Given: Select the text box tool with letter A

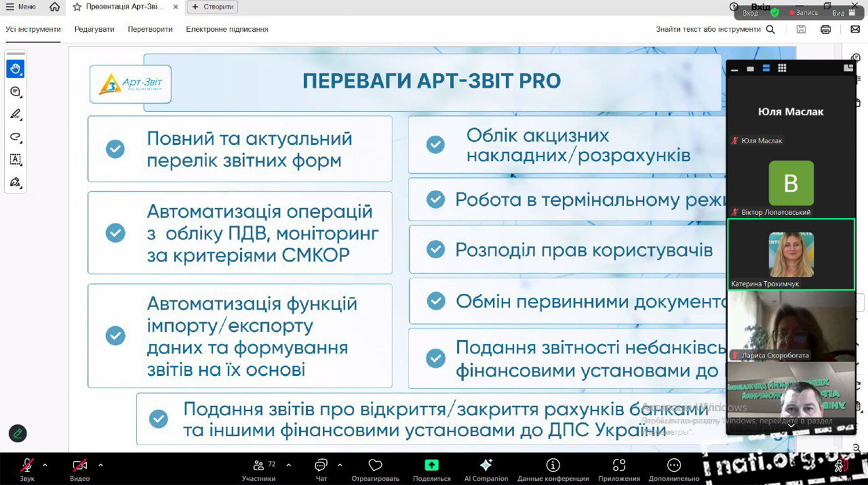Looking at the screenshot, I should (x=15, y=159).
